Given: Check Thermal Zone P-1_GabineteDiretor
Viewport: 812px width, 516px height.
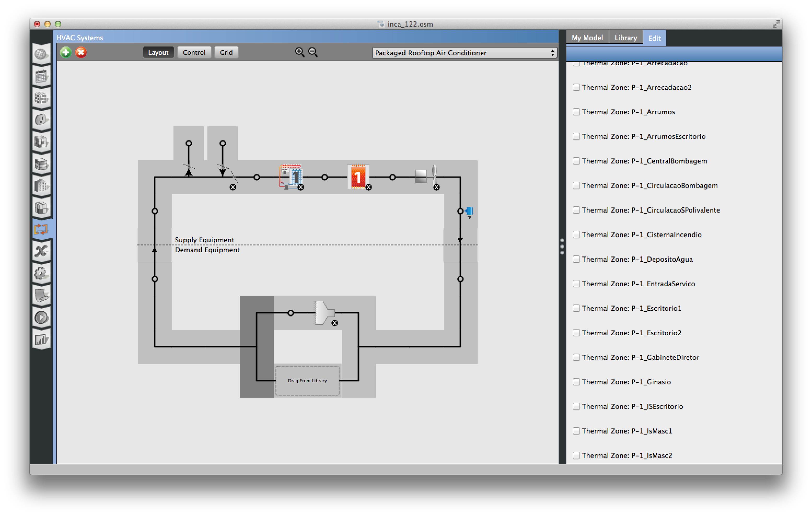Looking at the screenshot, I should pos(576,357).
